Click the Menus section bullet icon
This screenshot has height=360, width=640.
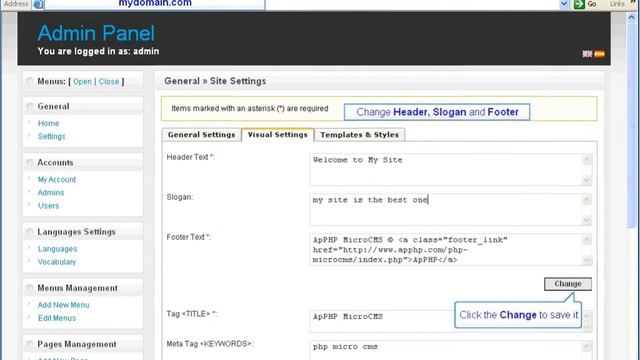click(x=30, y=81)
